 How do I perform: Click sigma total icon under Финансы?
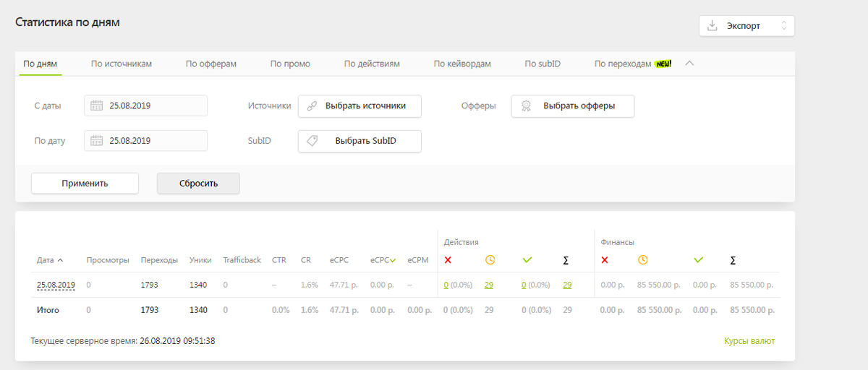734,260
